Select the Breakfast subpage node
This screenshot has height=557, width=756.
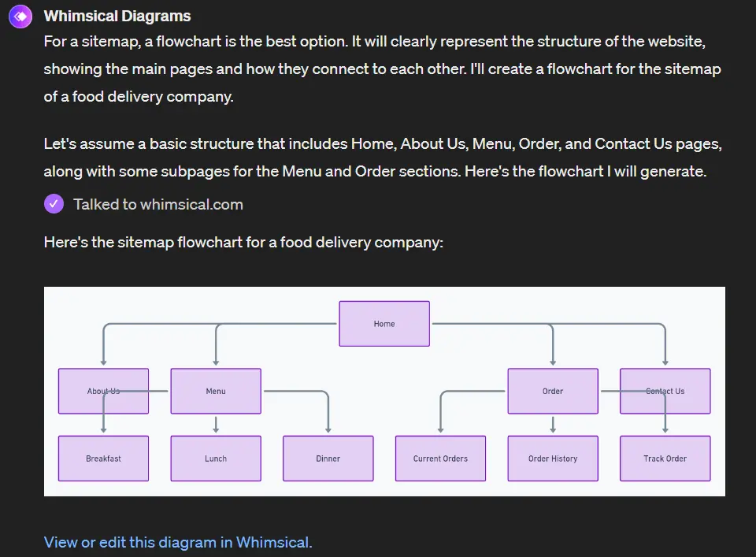tap(103, 458)
